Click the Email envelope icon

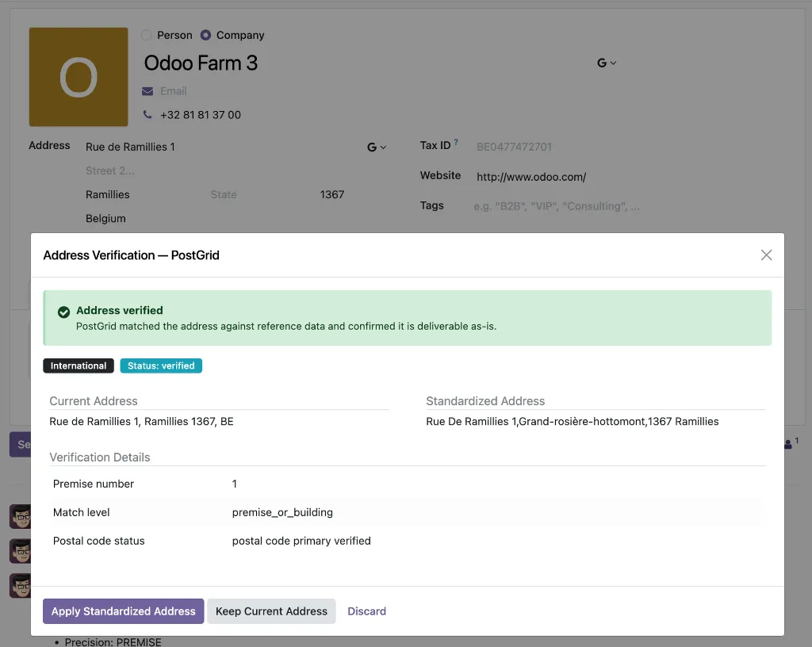[147, 91]
